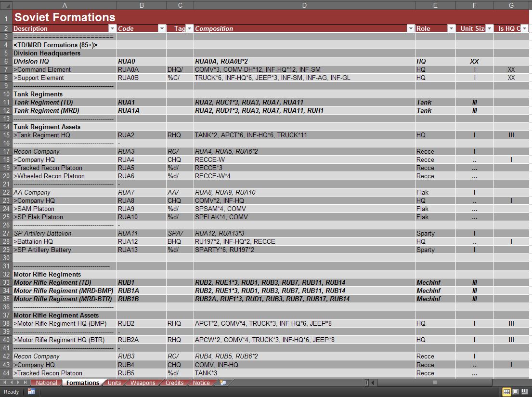This screenshot has height=397, width=532.
Task: Open the Code column filter dropdown
Action: (162, 28)
